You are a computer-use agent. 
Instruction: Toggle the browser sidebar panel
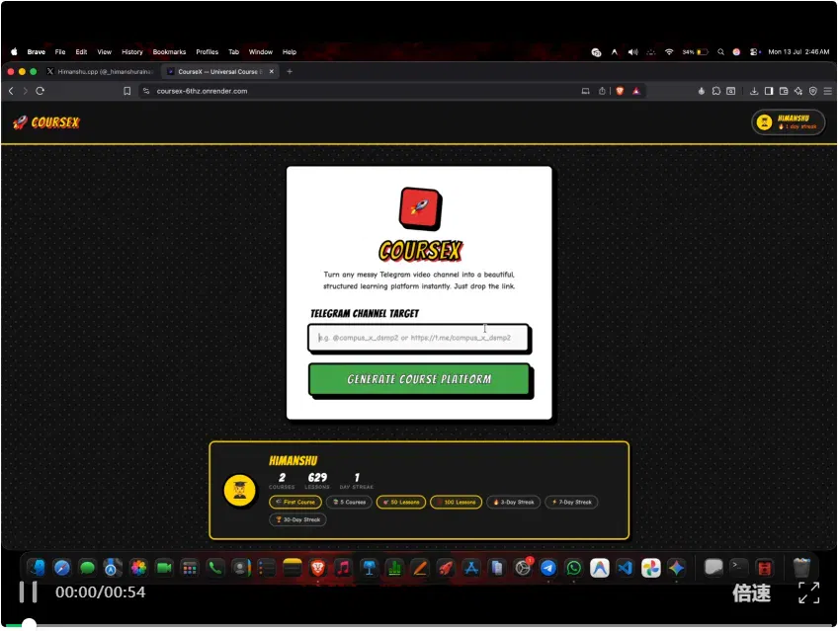769,91
